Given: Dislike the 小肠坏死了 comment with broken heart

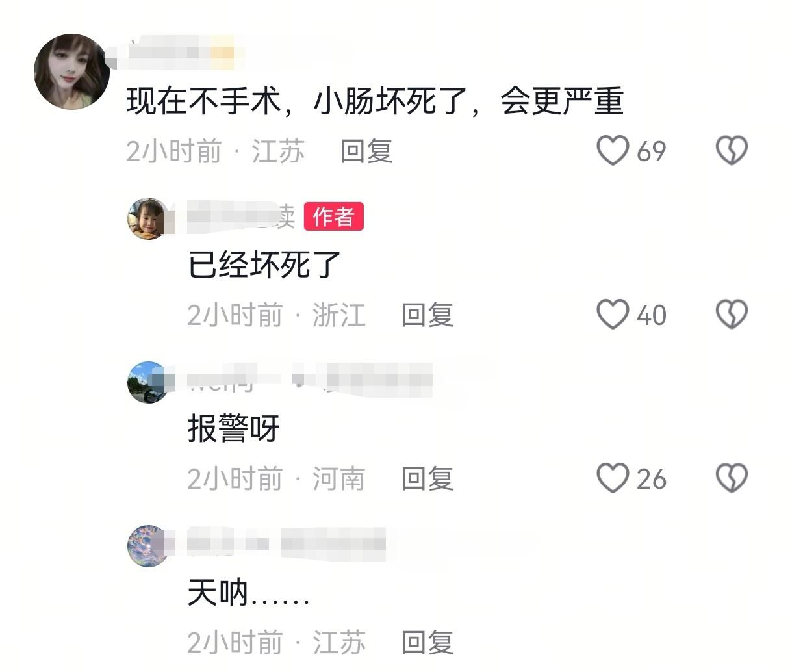Looking at the screenshot, I should [x=732, y=151].
